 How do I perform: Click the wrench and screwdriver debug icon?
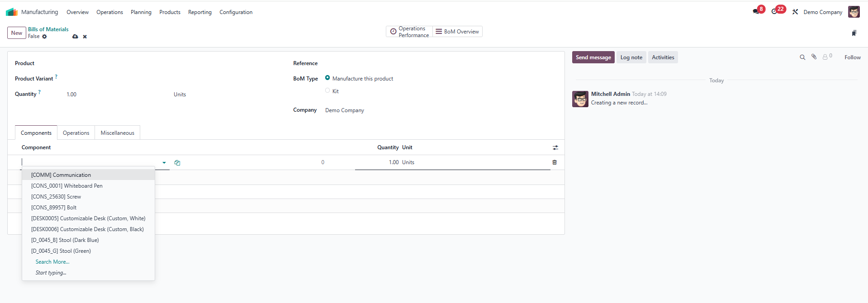click(795, 12)
